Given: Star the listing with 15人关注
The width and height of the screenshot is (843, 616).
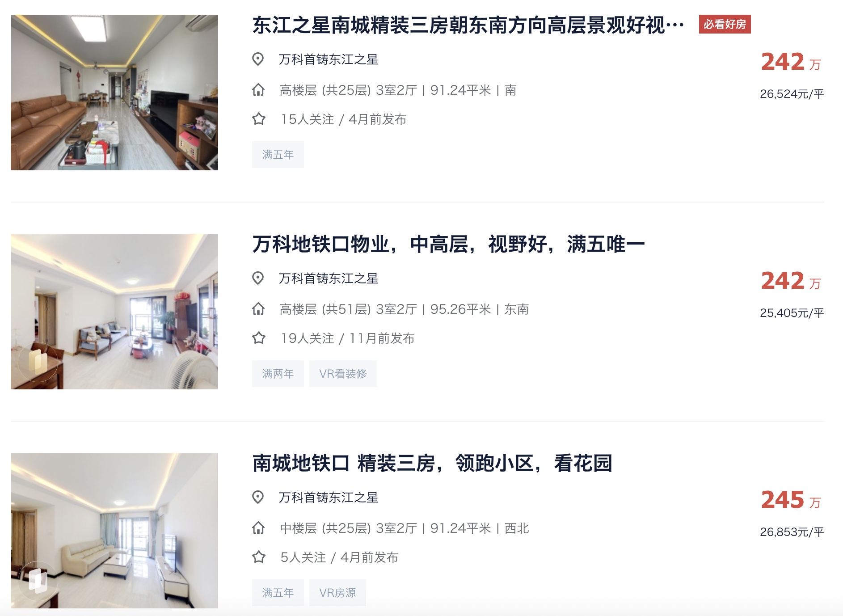Looking at the screenshot, I should 259,119.
